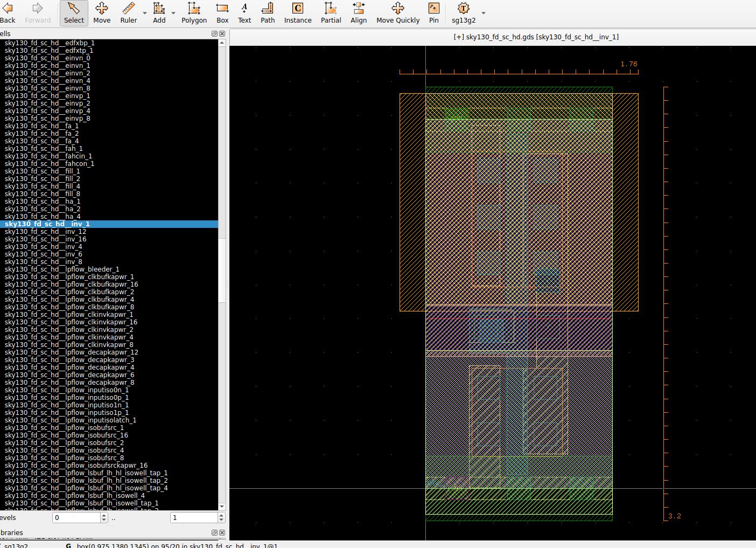
Task: Click the Cells panel vertical scrollbar down arrow
Action: 222,507
